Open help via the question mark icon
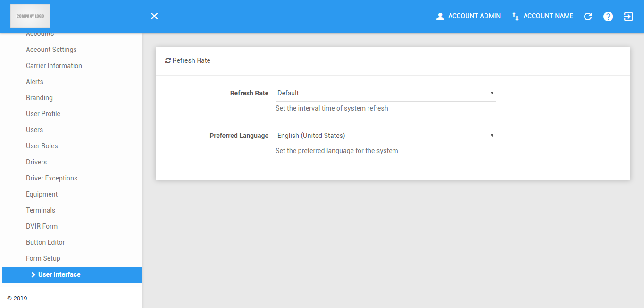This screenshot has height=308, width=644. 608,17
